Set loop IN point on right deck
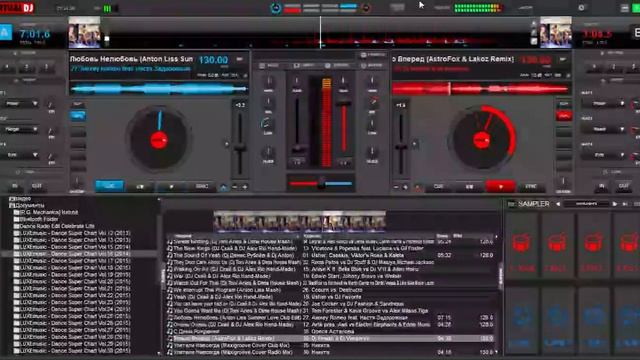 [602, 186]
